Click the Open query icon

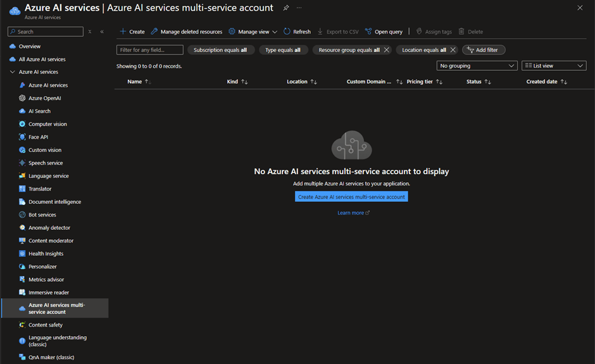(x=368, y=32)
